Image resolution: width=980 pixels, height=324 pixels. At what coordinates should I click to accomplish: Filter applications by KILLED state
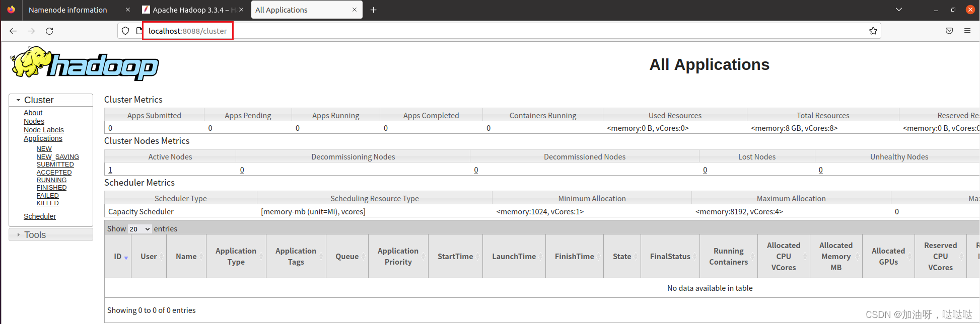tap(47, 203)
